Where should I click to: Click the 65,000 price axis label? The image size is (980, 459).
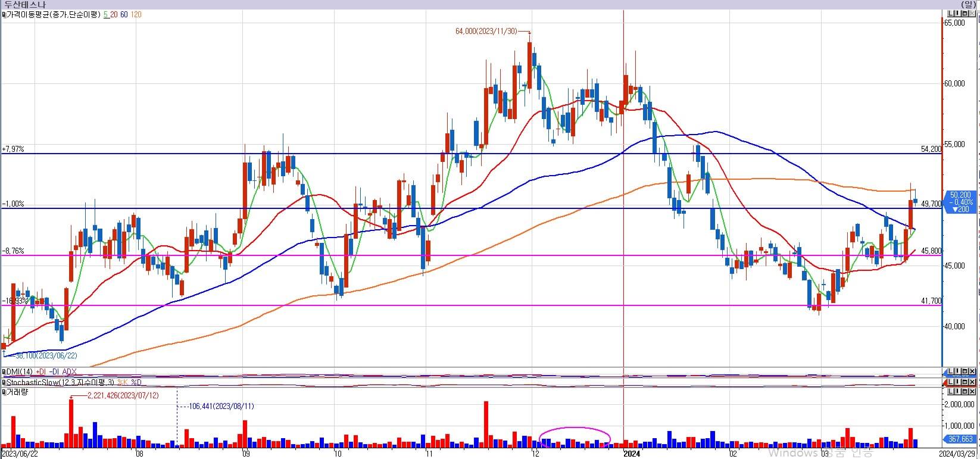coord(954,23)
